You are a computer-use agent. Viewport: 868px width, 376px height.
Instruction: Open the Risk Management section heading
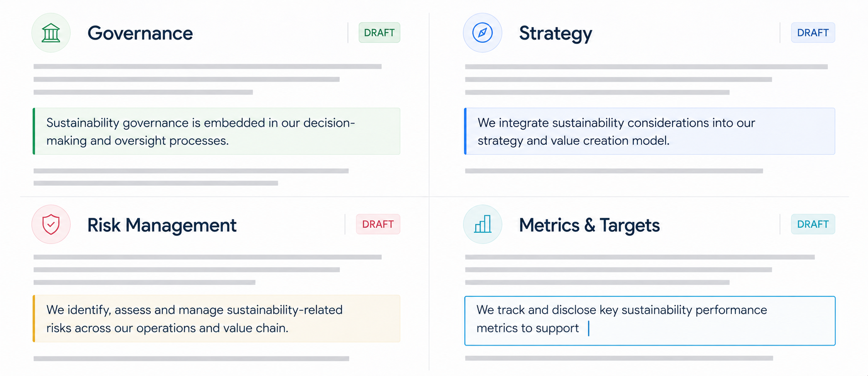tap(162, 225)
